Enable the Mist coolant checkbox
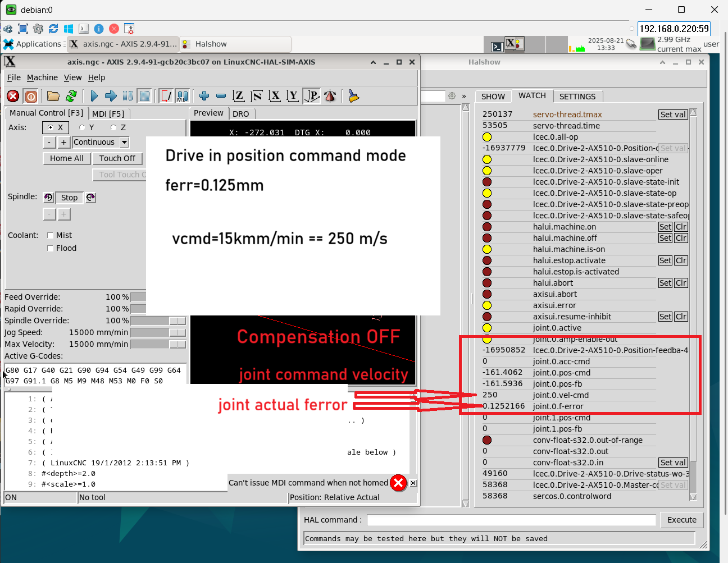Viewport: 728px width, 563px height. pos(51,235)
